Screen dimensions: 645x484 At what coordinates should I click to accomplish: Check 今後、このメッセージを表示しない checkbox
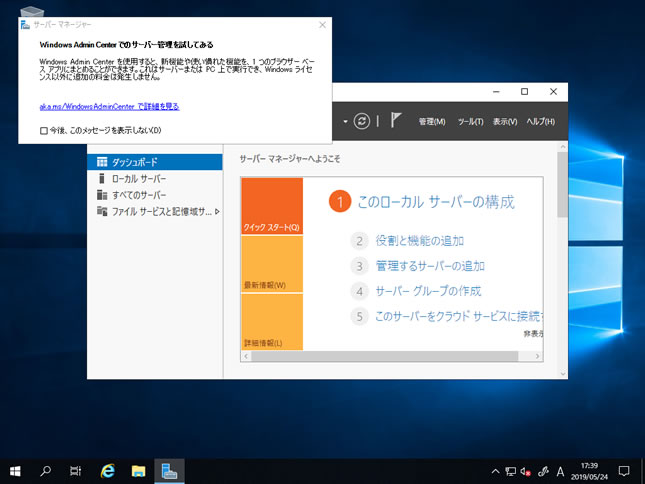click(x=44, y=131)
